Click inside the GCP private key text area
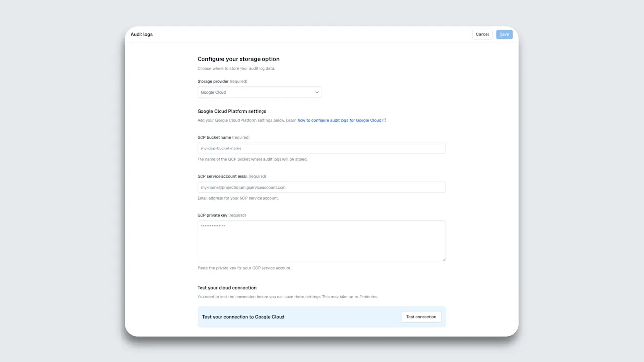The image size is (644, 362). (322, 240)
